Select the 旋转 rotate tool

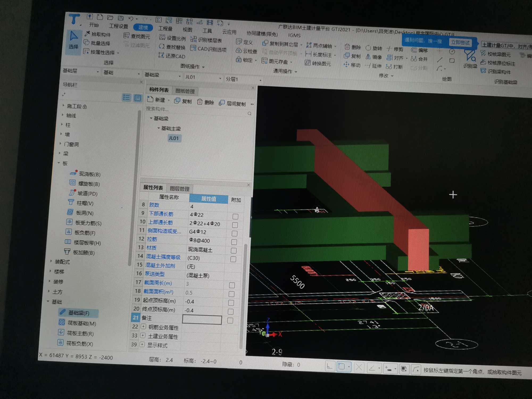tap(374, 48)
